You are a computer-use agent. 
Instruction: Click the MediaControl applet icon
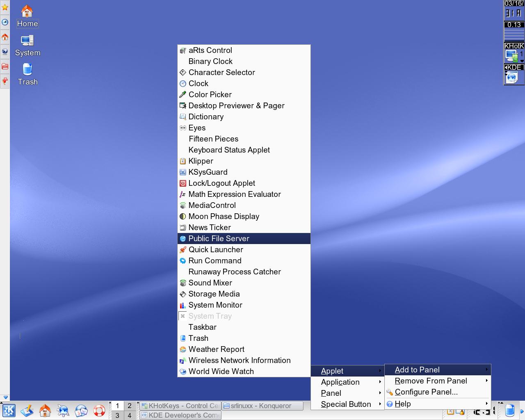pos(183,205)
